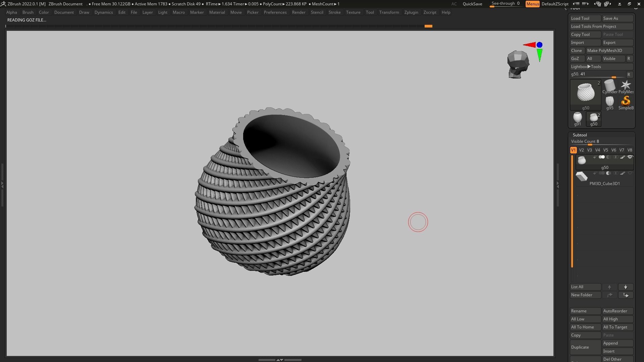Toggle the Menus button
The height and width of the screenshot is (362, 644).
point(533,4)
